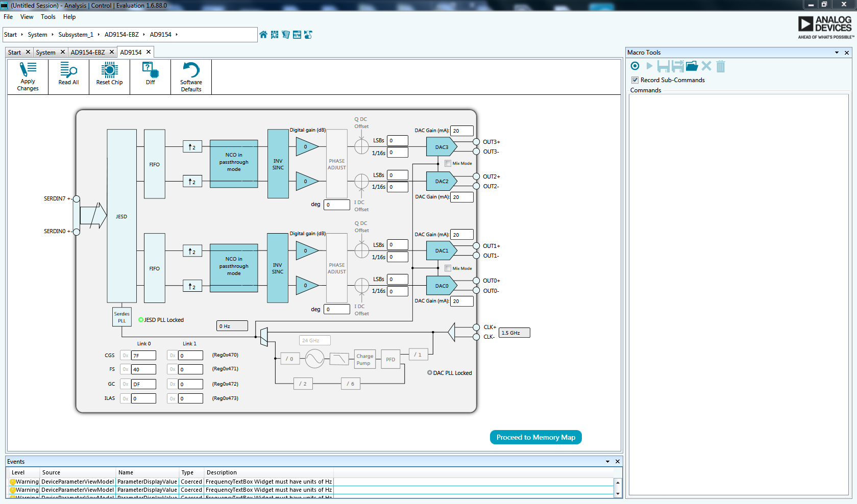Enable Mix Mode for DAC0
Image resolution: width=857 pixels, height=504 pixels.
[448, 268]
